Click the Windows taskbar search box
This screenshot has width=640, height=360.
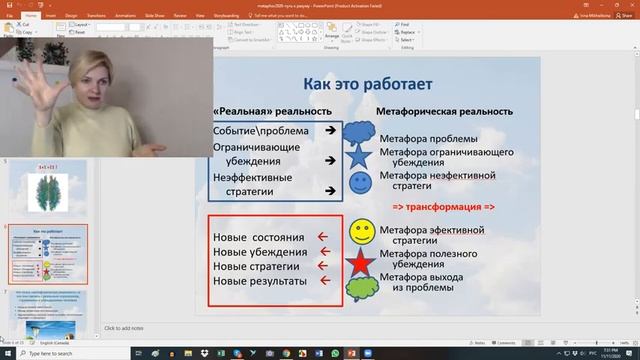[x=73, y=353]
